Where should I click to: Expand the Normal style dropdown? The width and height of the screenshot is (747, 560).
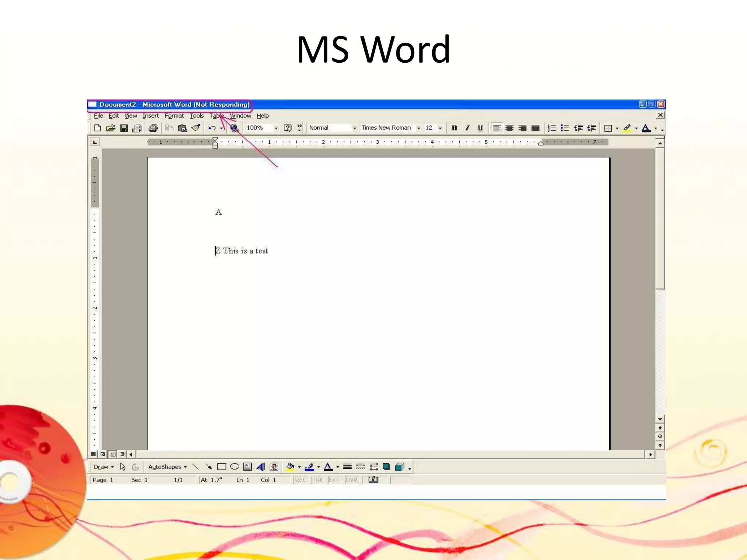click(355, 128)
